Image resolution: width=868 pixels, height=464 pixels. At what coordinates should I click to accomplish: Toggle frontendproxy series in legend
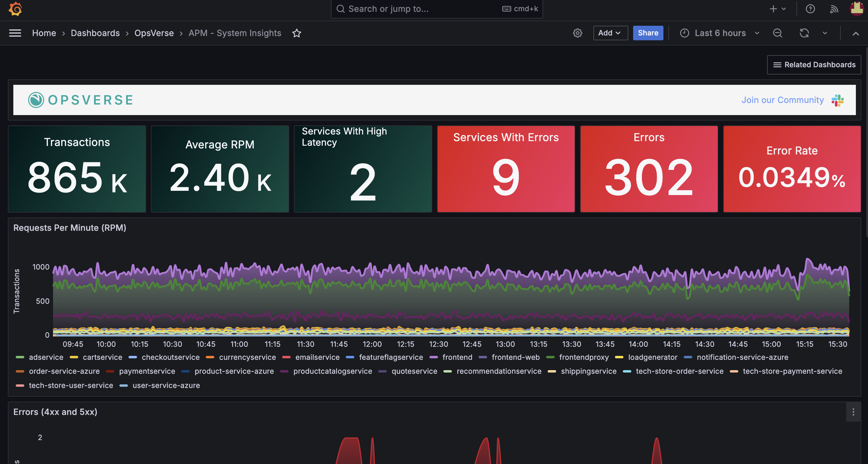point(584,357)
